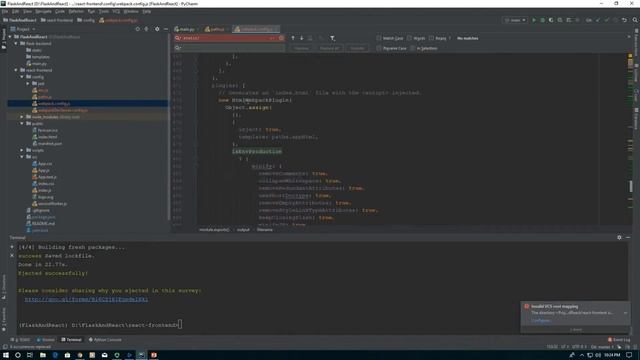Select webpack.config.js in project tree
640x360 pixels.
[x=54, y=103]
